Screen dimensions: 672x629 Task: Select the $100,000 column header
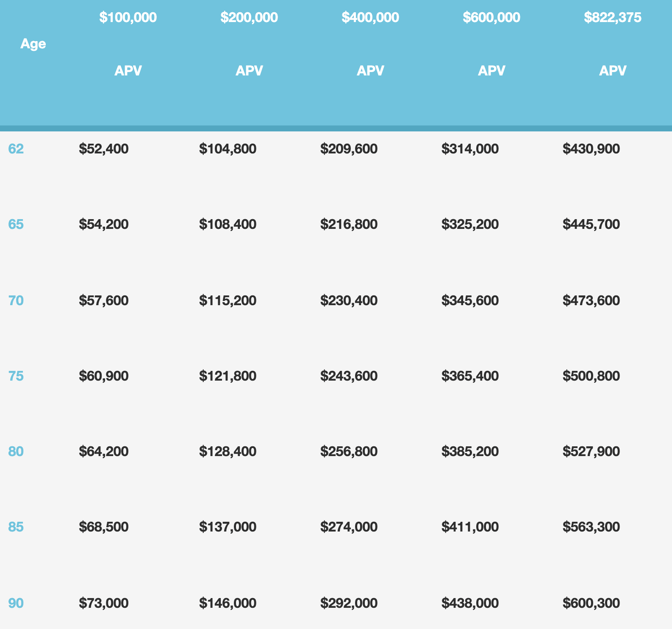pyautogui.click(x=128, y=17)
